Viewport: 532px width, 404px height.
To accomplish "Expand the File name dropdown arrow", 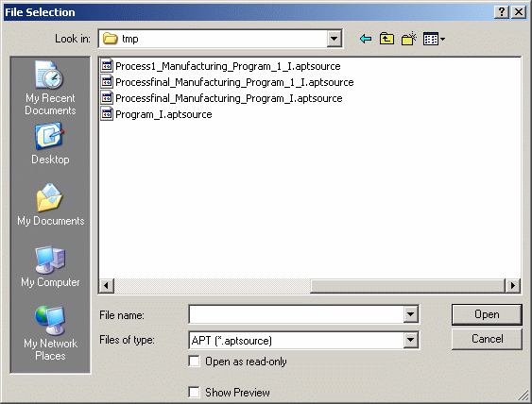I will (x=410, y=314).
